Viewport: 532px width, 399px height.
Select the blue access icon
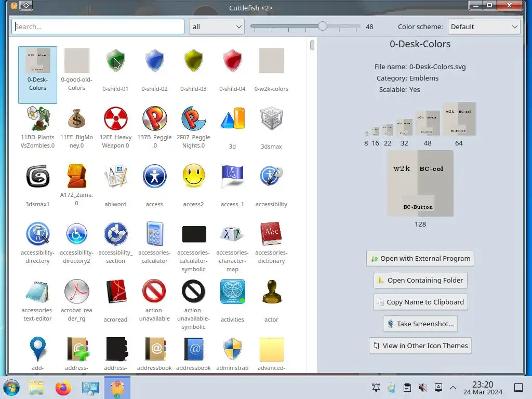155,176
